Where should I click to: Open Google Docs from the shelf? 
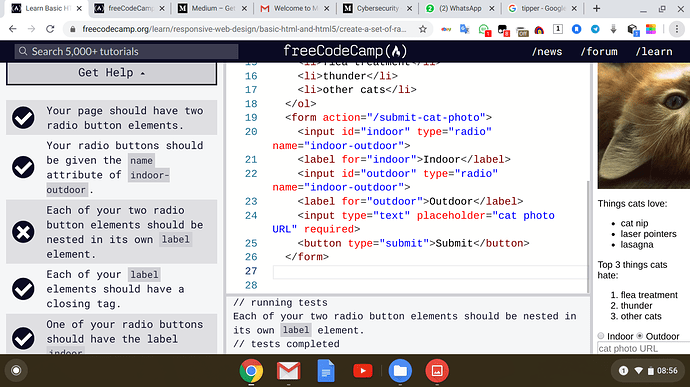pos(326,371)
